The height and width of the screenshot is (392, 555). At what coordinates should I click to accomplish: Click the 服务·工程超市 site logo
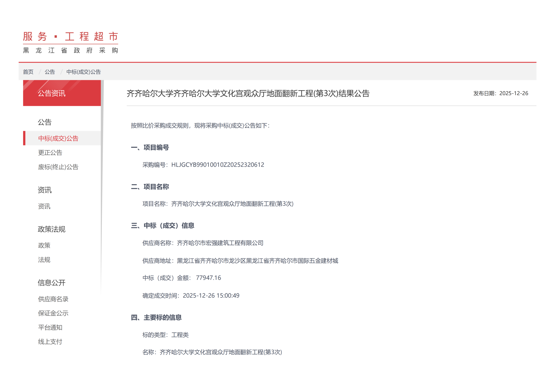click(x=70, y=42)
